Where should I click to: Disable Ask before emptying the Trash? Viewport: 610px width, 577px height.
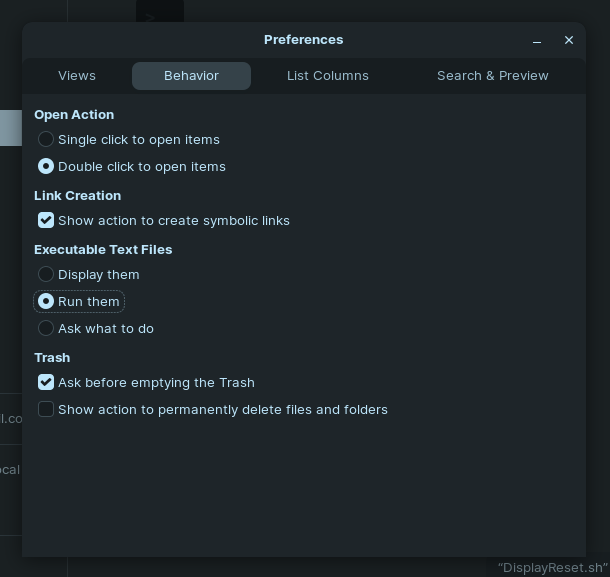46,382
